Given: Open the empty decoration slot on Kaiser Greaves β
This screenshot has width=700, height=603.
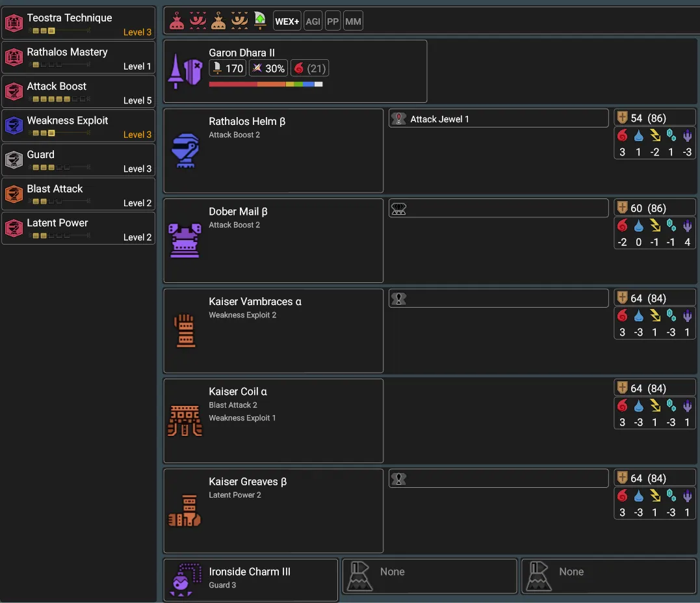Looking at the screenshot, I should click(499, 478).
